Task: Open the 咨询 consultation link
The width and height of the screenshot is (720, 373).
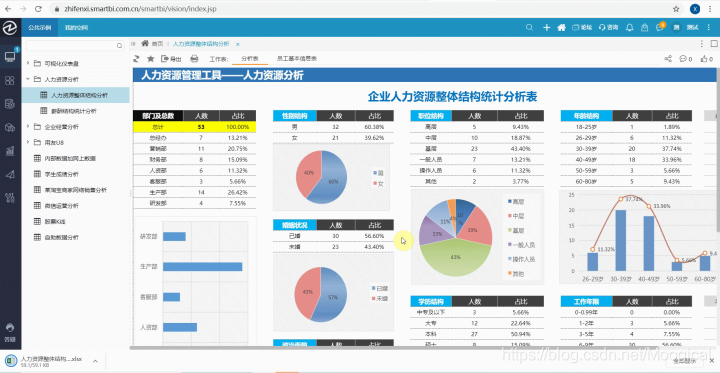Action: click(609, 28)
